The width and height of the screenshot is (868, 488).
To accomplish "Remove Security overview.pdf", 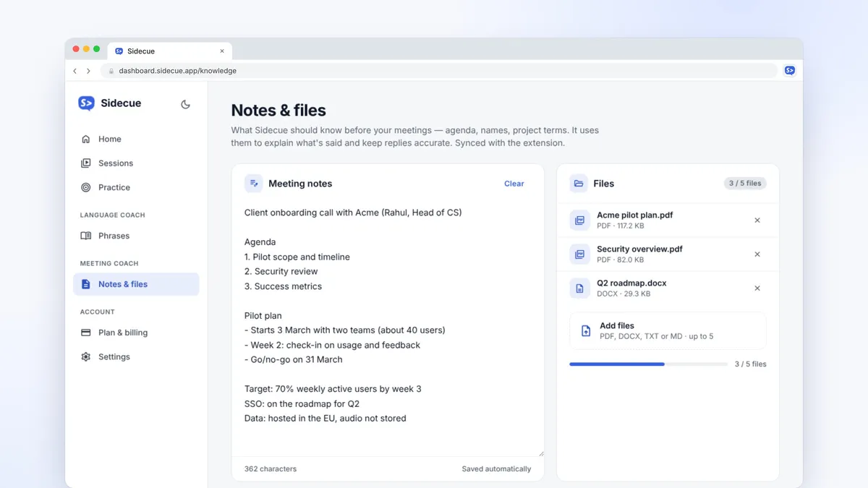I will click(x=757, y=254).
